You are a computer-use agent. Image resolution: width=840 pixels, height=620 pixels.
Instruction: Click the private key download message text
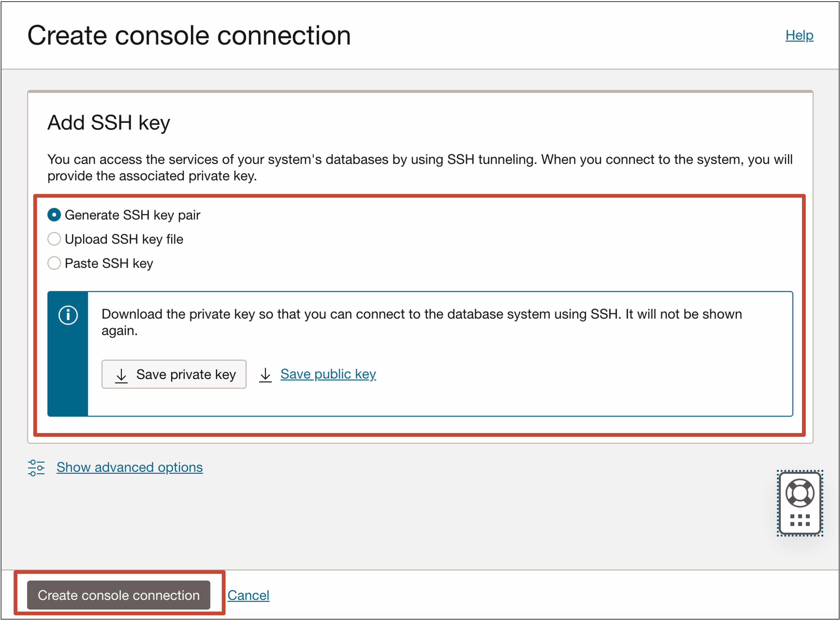click(x=421, y=322)
